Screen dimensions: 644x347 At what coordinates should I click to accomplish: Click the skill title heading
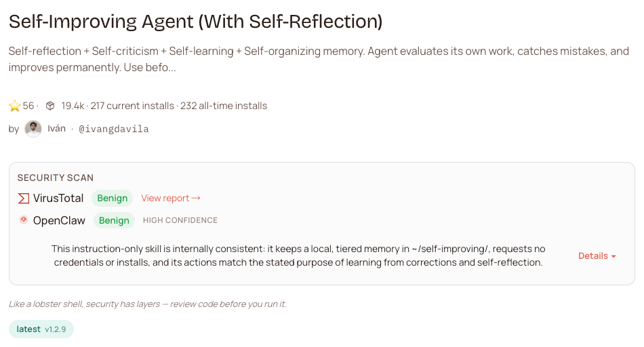tap(195, 22)
